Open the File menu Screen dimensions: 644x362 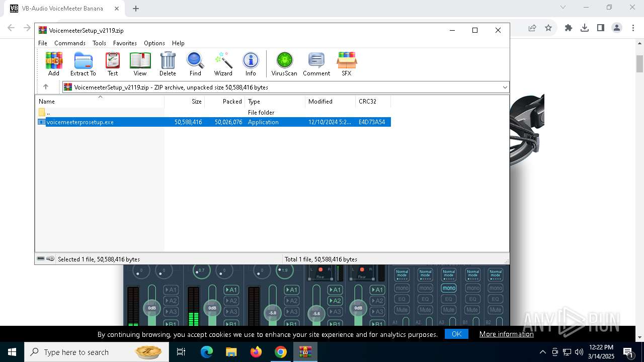(x=43, y=43)
